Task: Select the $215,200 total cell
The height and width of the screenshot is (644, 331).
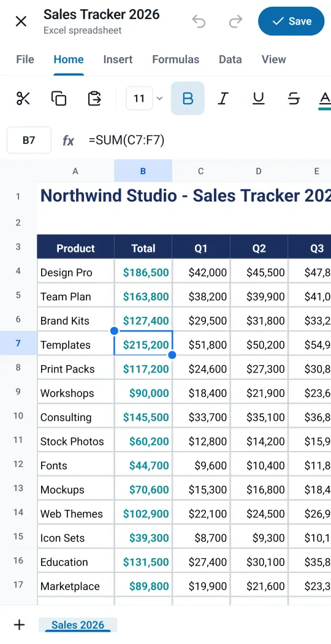Action: coord(143,344)
